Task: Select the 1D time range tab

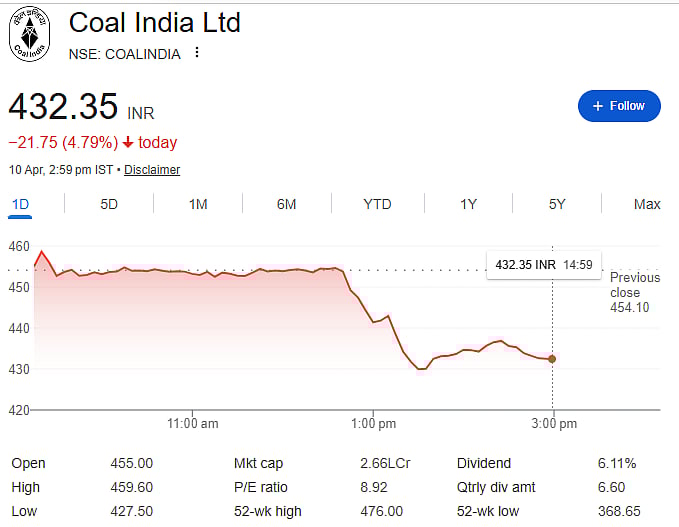Action: pyautogui.click(x=20, y=204)
